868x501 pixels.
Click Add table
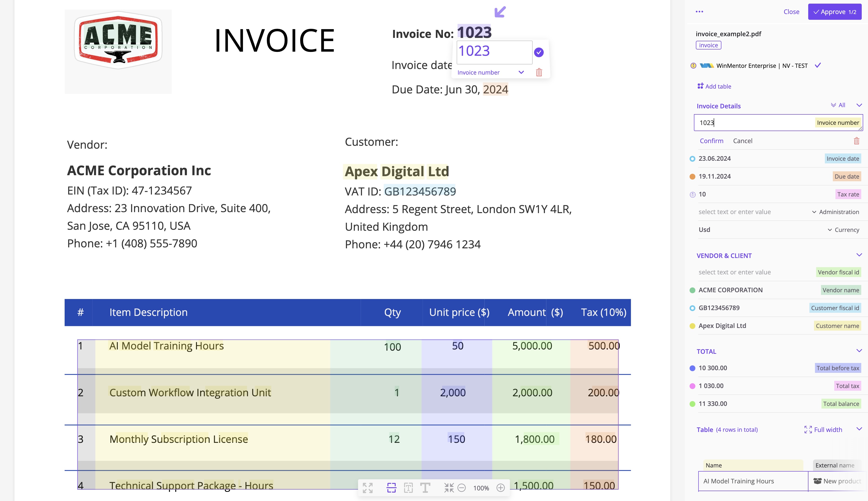click(714, 86)
